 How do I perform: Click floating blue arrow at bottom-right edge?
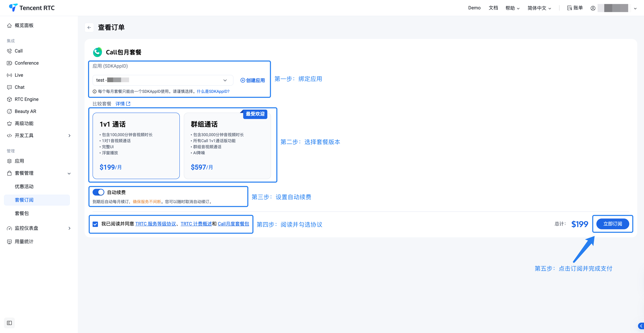coord(641,326)
